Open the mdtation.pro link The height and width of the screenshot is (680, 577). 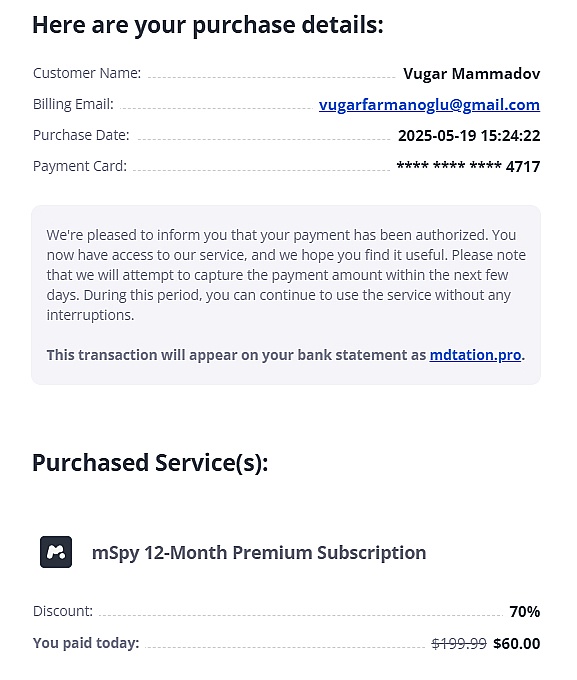pos(475,355)
